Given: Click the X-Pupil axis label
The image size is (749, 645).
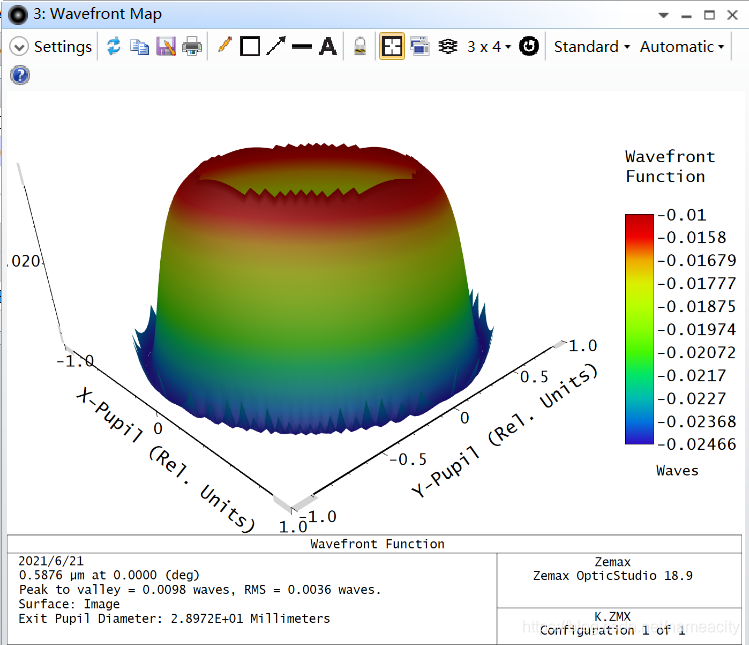Looking at the screenshot, I should (x=165, y=460).
